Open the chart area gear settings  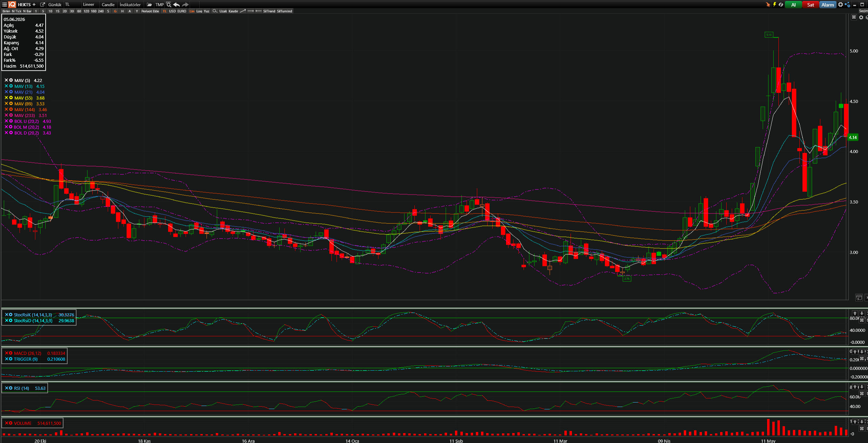click(861, 17)
